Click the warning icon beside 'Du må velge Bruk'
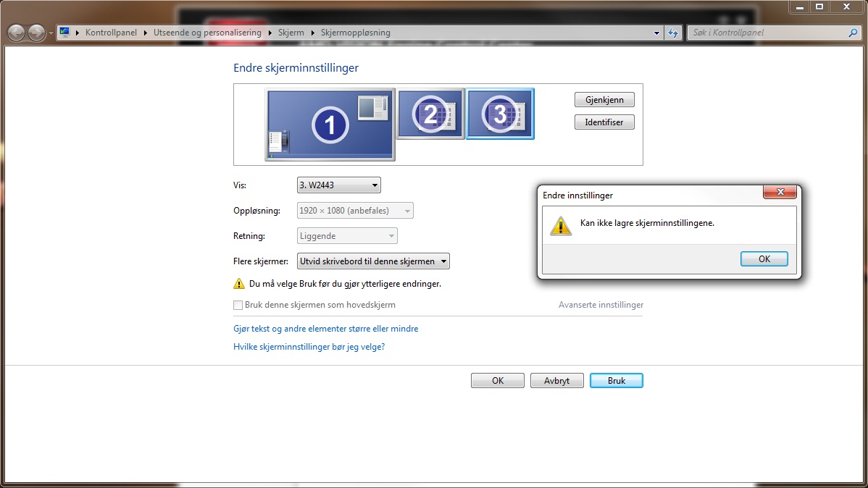The image size is (868, 488). coord(238,284)
